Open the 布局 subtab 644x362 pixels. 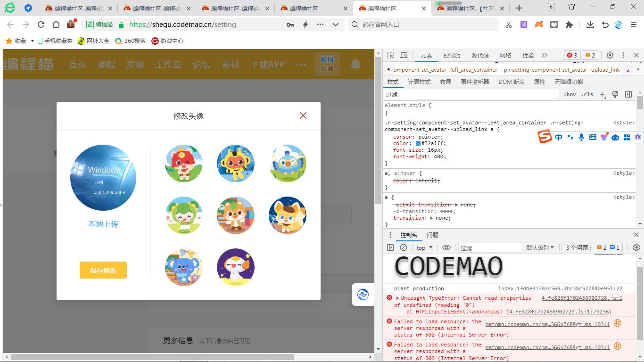[x=446, y=82]
